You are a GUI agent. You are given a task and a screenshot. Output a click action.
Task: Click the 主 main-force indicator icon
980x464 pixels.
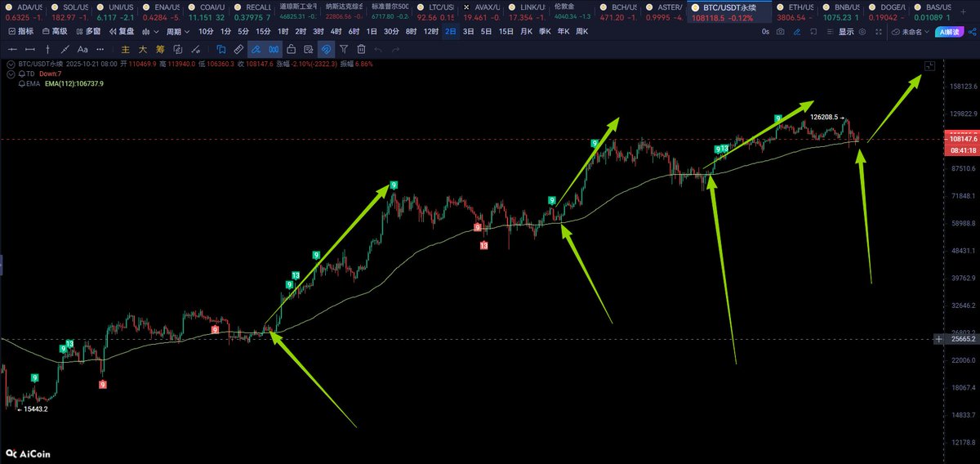pyautogui.click(x=126, y=49)
